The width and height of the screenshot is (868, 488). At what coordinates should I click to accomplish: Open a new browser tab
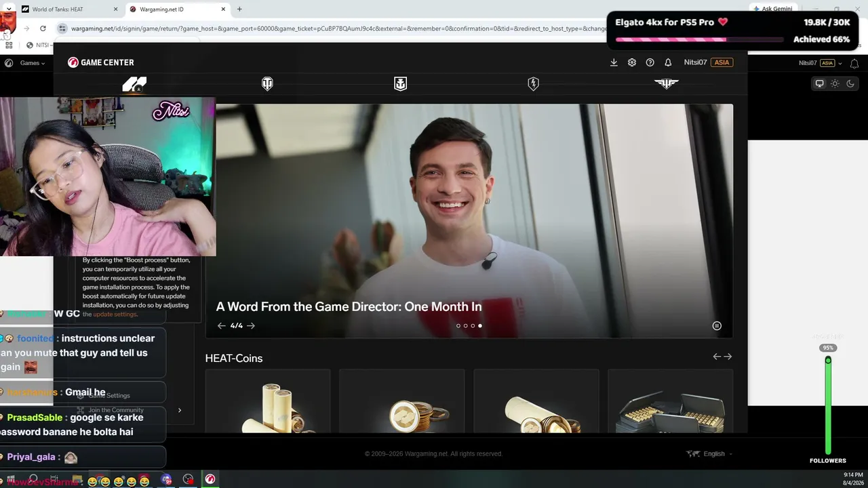tap(239, 9)
